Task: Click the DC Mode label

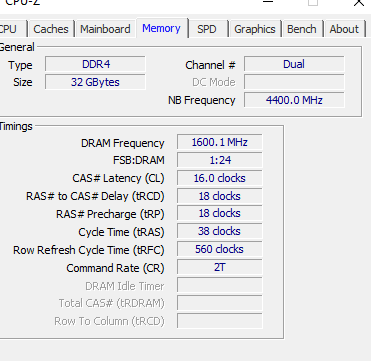Action: pos(214,82)
